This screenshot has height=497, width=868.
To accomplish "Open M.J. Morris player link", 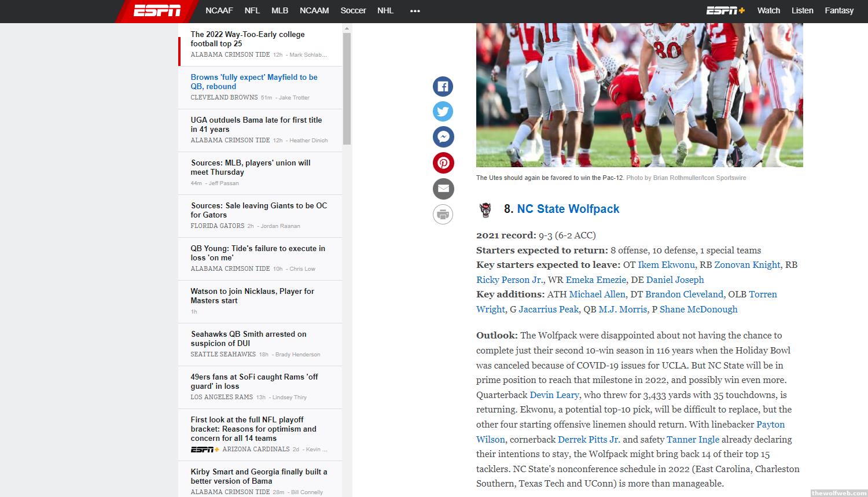I will click(623, 309).
